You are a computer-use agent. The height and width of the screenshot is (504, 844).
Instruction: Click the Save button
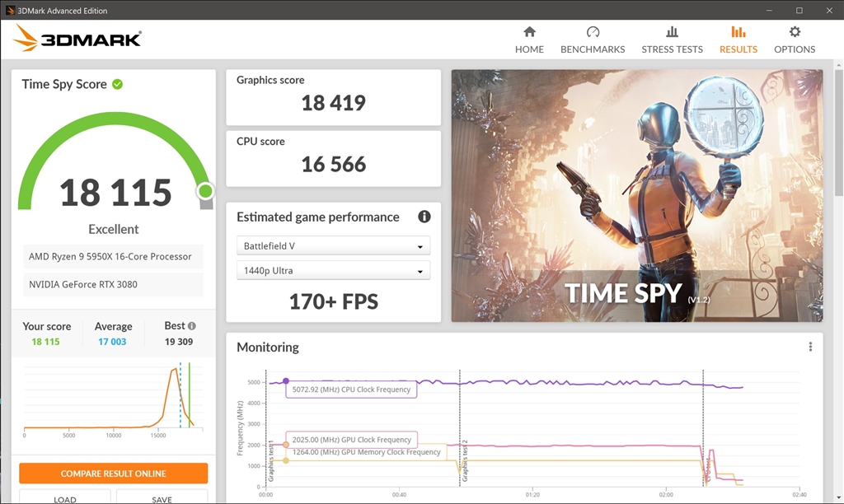[162, 497]
